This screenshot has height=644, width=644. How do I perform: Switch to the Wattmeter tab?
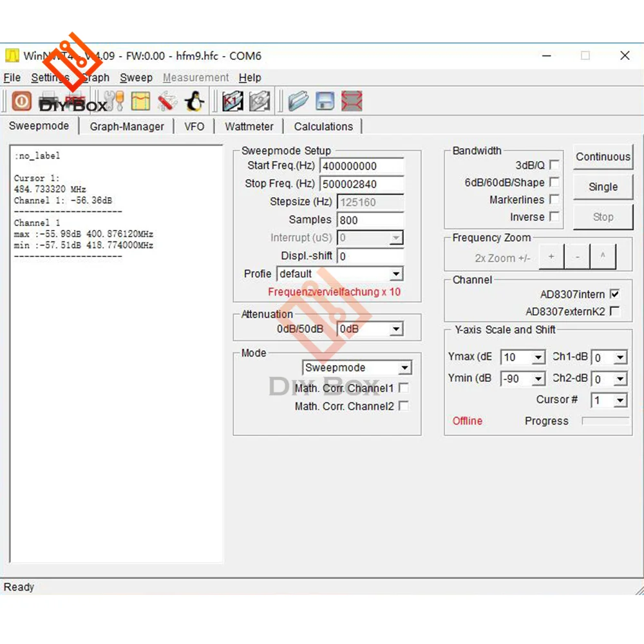(x=249, y=126)
